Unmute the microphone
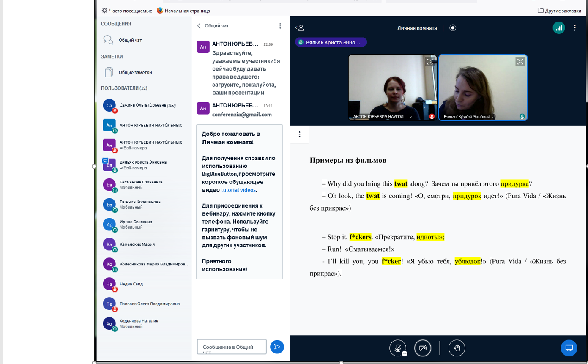Image resolution: width=588 pixels, height=364 pixels. point(397,348)
